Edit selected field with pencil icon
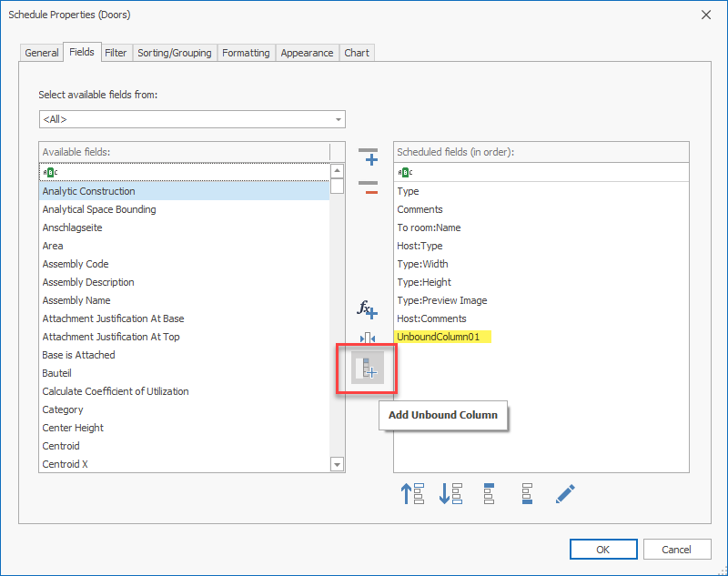This screenshot has width=728, height=576. click(x=565, y=494)
